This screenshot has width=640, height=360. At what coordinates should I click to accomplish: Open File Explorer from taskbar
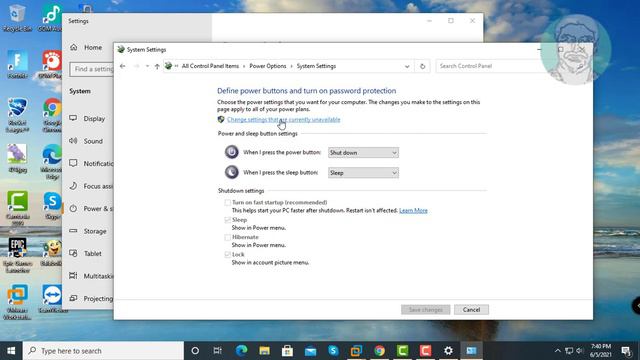pos(264,351)
